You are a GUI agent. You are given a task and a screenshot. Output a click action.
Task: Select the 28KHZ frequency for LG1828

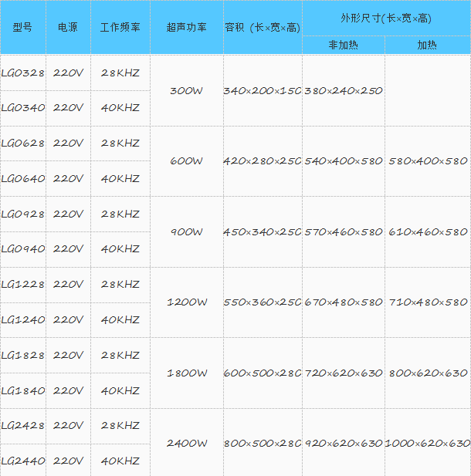tap(120, 355)
